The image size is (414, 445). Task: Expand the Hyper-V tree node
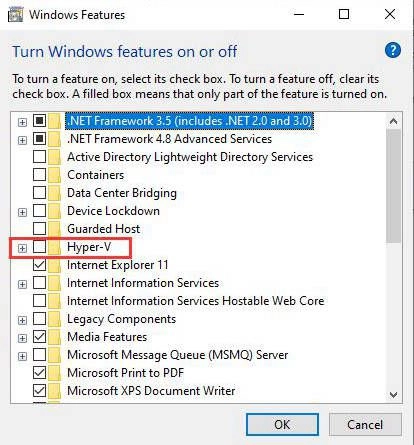tap(22, 248)
